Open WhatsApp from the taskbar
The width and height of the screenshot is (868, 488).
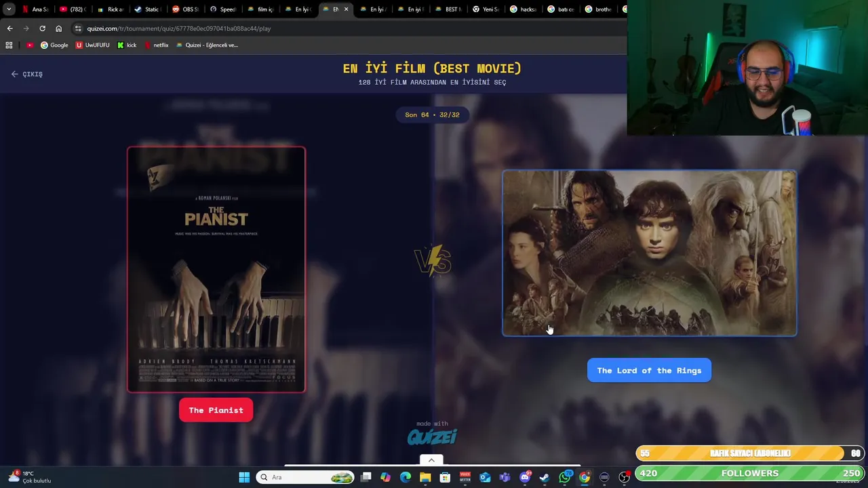[564, 477]
